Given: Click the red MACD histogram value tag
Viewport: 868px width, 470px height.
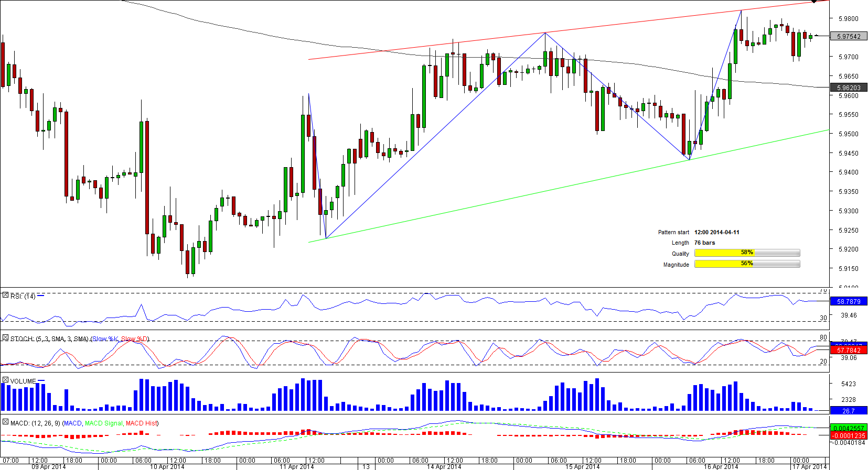Looking at the screenshot, I should click(x=848, y=435).
